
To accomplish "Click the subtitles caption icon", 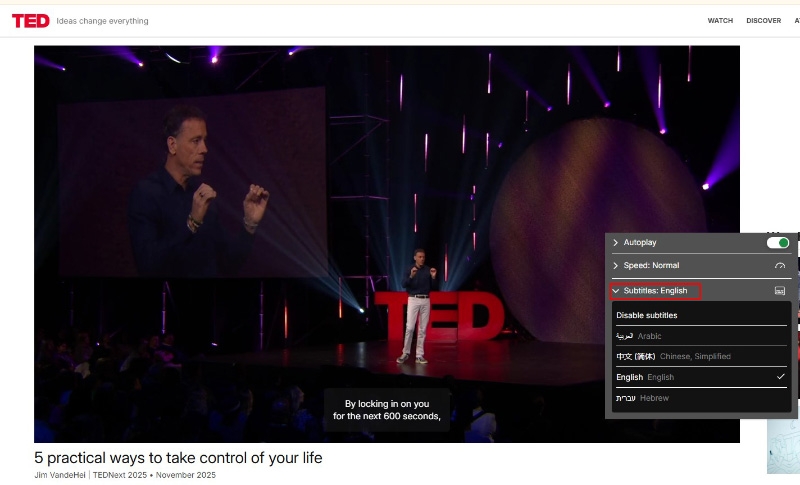I will coord(780,291).
